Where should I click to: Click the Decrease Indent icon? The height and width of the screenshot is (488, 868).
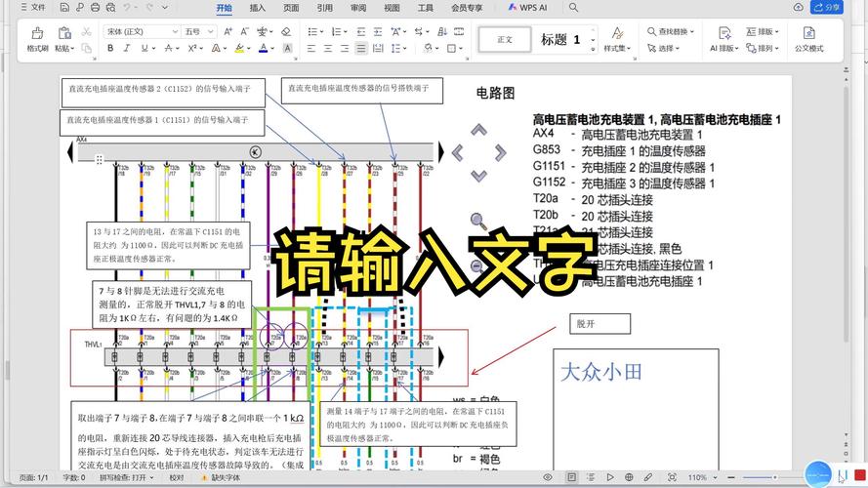click(x=361, y=31)
